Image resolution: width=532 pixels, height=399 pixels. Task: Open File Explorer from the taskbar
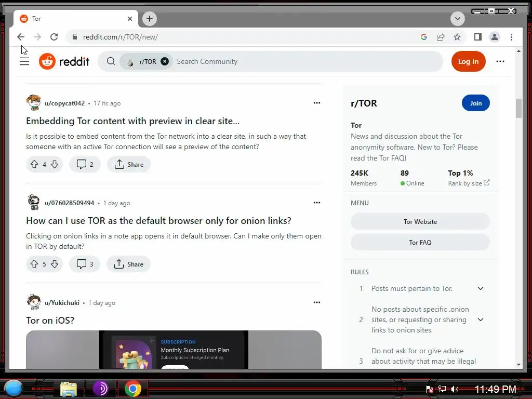[69, 389]
